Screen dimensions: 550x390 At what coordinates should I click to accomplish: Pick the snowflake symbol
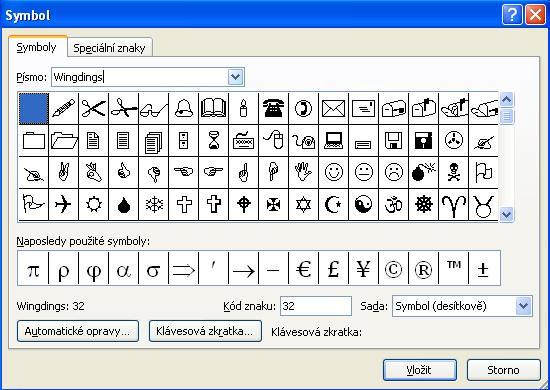(x=154, y=204)
